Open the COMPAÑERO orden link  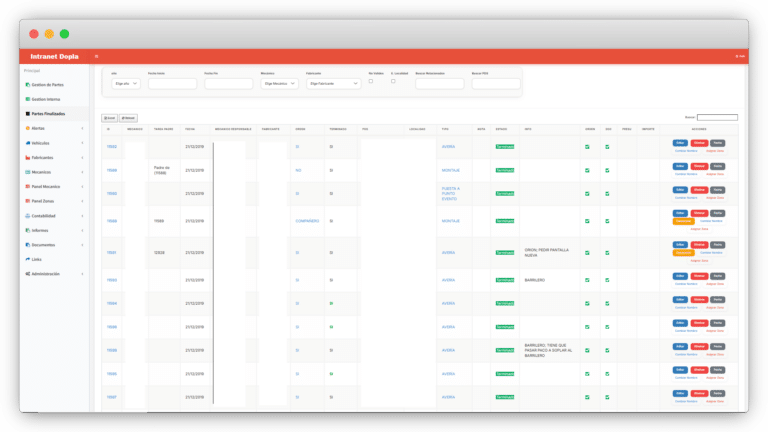[x=307, y=221]
